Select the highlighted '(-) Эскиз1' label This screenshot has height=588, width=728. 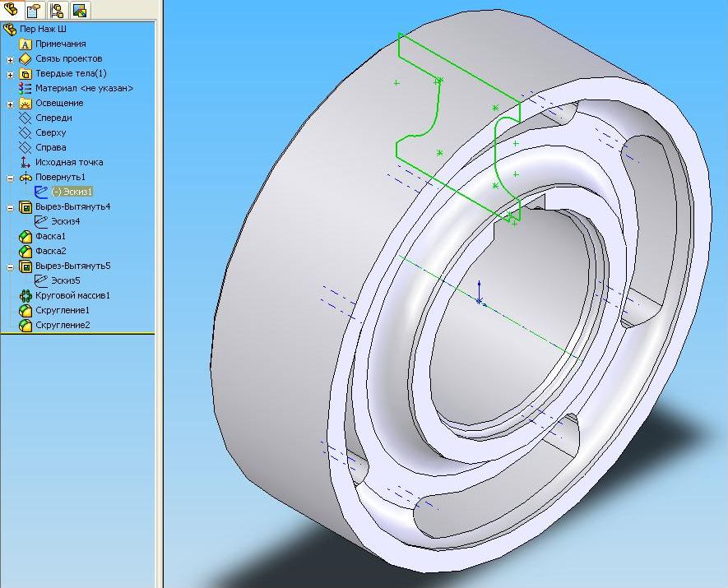pyautogui.click(x=72, y=192)
